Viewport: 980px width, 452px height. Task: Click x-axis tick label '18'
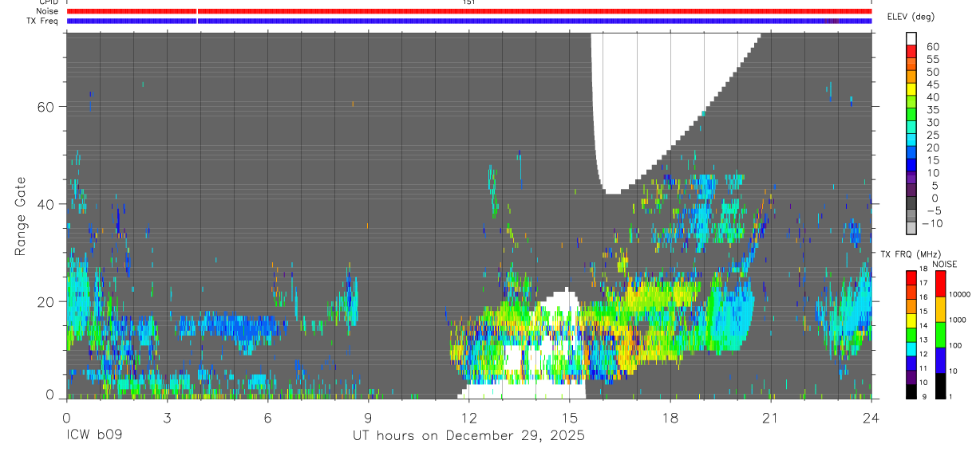pos(670,418)
